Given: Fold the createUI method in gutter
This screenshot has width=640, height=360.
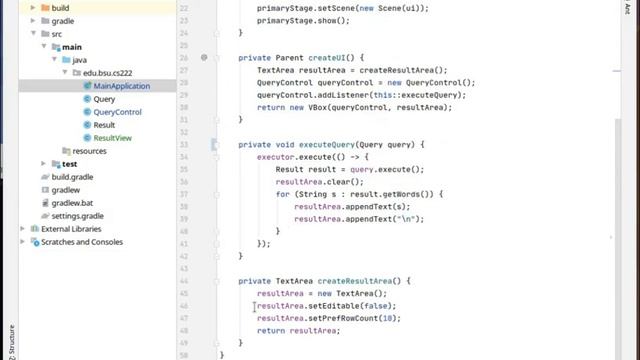Looking at the screenshot, I should 217,58.
